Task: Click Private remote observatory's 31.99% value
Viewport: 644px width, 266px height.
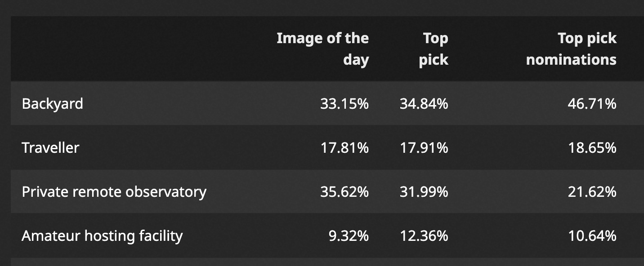Action: point(424,192)
